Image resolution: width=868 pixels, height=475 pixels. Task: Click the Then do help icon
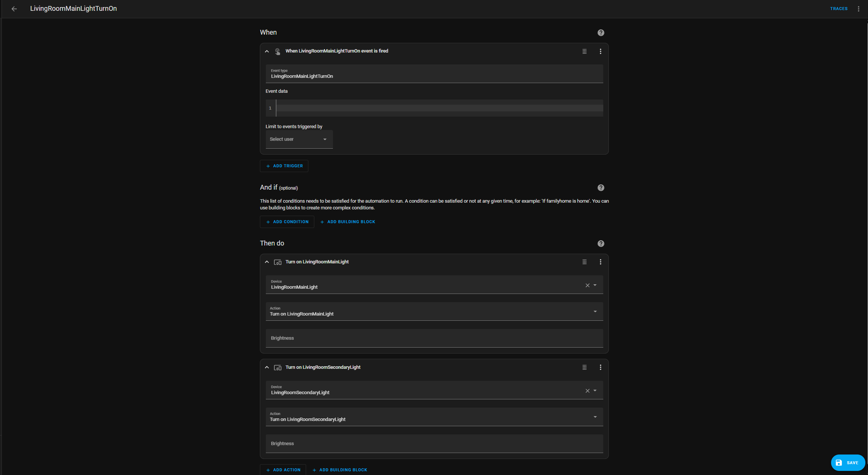click(x=601, y=244)
